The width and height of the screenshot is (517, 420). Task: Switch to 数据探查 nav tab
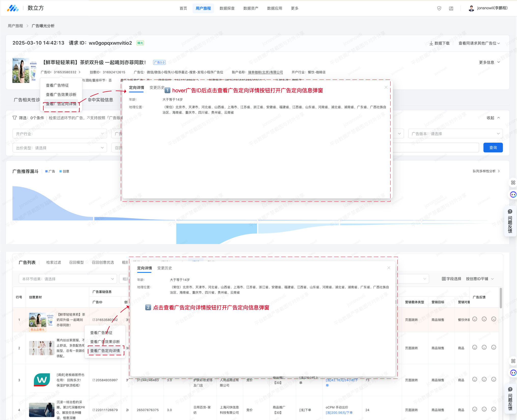click(227, 8)
